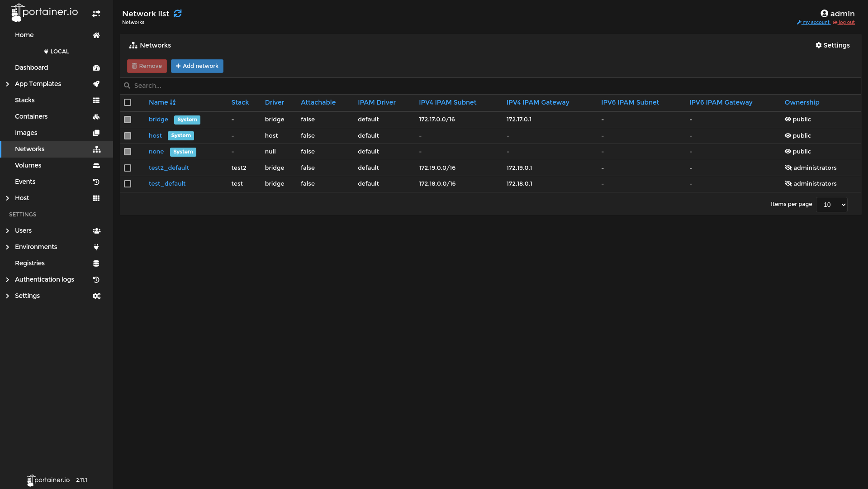
Task: Click the Containers cubes icon
Action: coord(96,117)
